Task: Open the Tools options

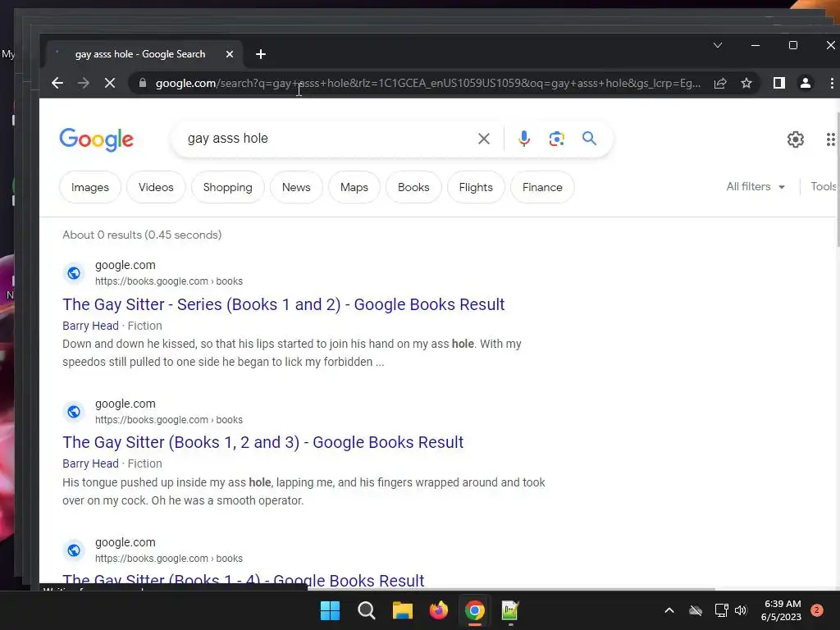Action: [x=824, y=186]
